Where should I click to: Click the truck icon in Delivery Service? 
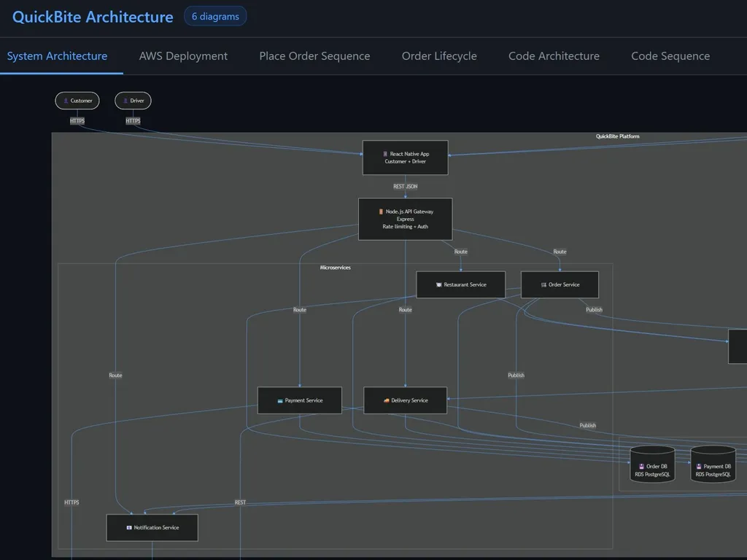pos(387,401)
